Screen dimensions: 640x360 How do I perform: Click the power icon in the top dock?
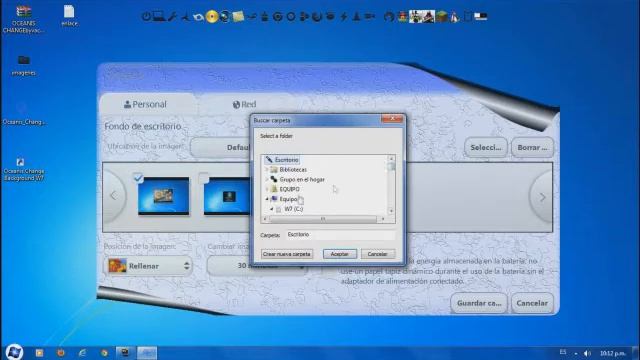(146, 17)
